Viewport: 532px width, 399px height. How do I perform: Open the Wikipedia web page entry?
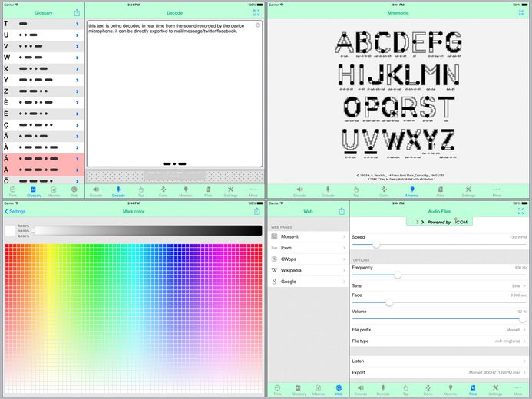pyautogui.click(x=308, y=270)
